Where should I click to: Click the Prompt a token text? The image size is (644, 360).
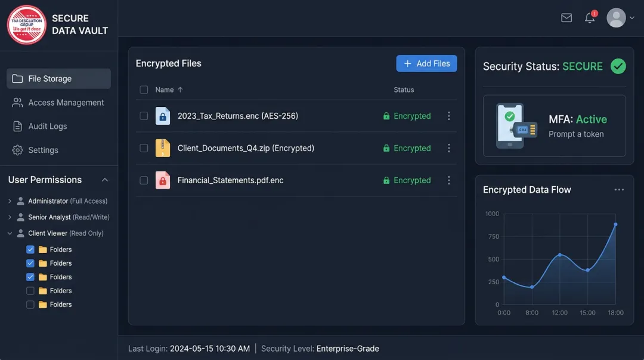tap(576, 134)
